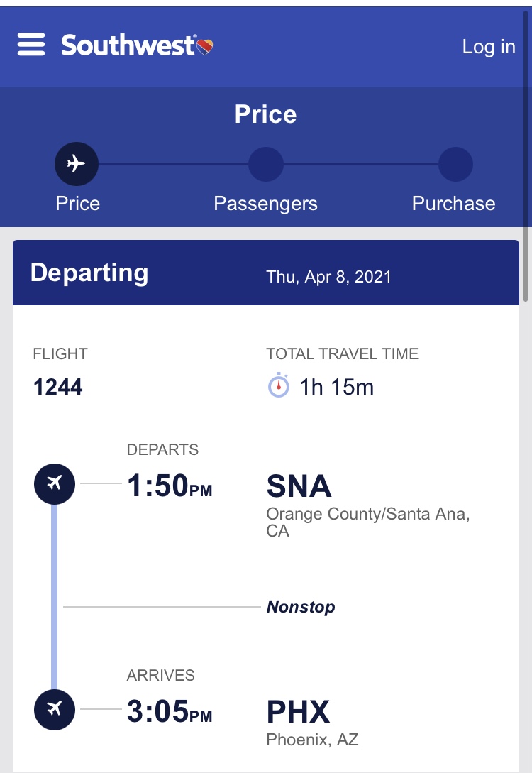
Task: Click the travel time stopwatch icon
Action: [279, 385]
